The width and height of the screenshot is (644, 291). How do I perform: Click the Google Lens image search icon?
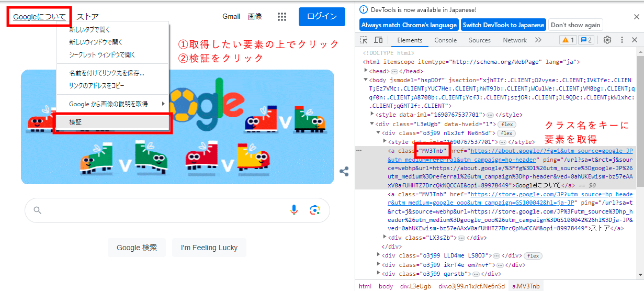314,210
